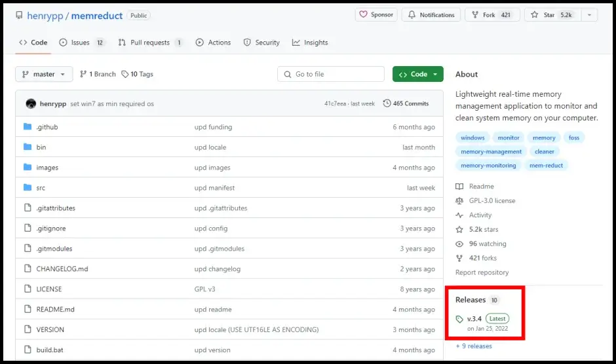Click the henrypp avatar in commit row

(31, 103)
